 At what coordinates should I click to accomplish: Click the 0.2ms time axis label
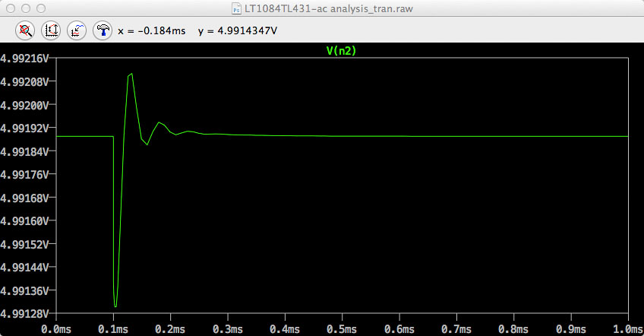click(x=170, y=329)
